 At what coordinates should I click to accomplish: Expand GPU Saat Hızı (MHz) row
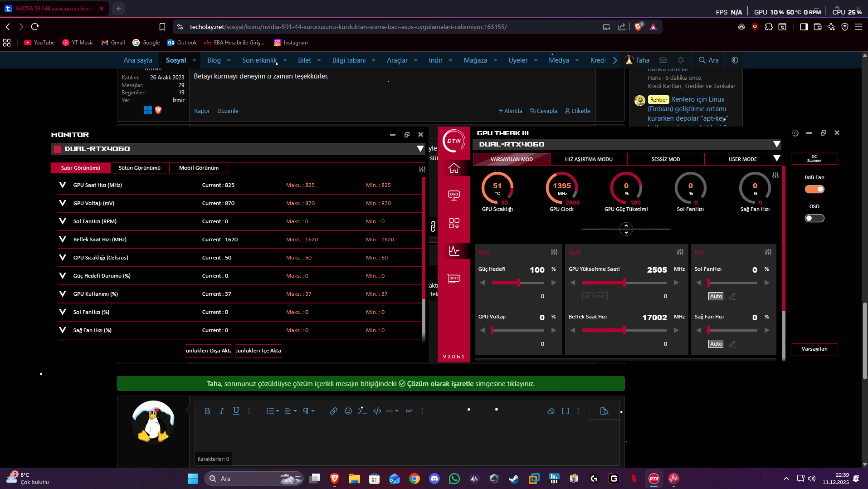click(63, 185)
